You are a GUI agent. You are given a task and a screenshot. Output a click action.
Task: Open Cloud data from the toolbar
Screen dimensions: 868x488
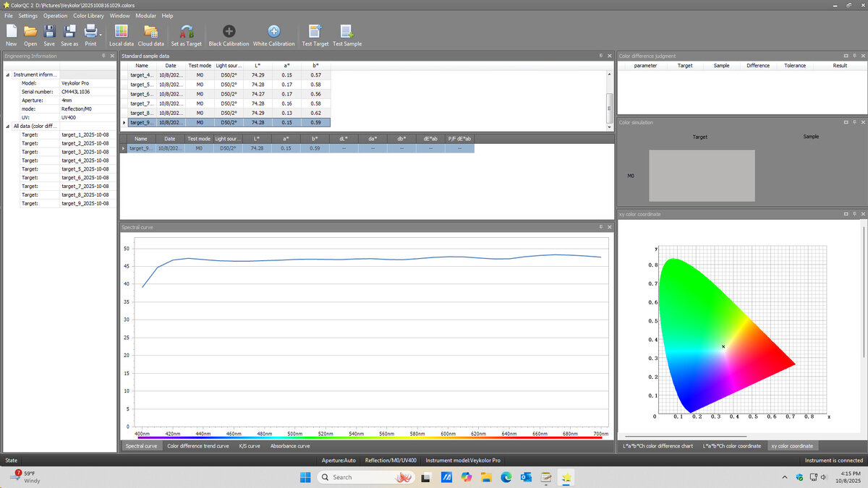click(x=150, y=32)
